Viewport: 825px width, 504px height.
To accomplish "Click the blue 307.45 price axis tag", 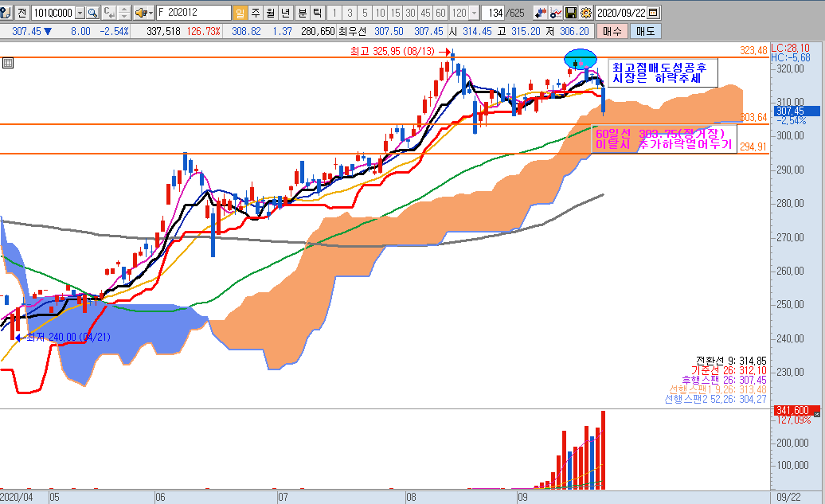I will 796,111.
